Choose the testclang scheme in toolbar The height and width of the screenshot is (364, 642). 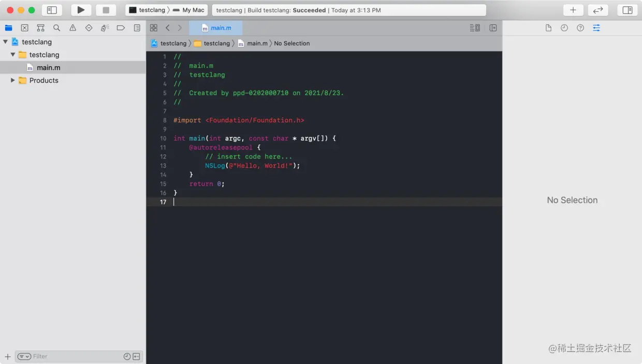pyautogui.click(x=147, y=10)
